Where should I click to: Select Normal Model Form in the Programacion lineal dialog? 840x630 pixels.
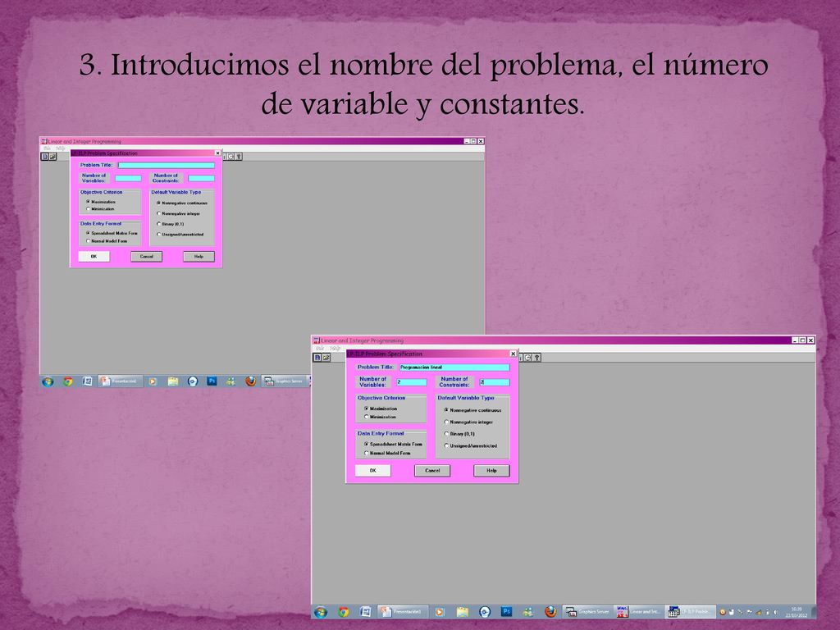pyautogui.click(x=387, y=453)
